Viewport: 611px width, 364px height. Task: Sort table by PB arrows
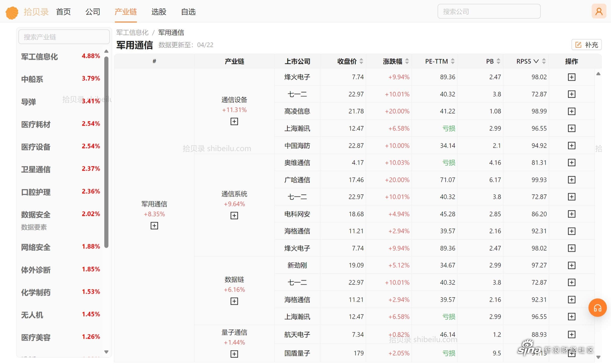(x=498, y=61)
